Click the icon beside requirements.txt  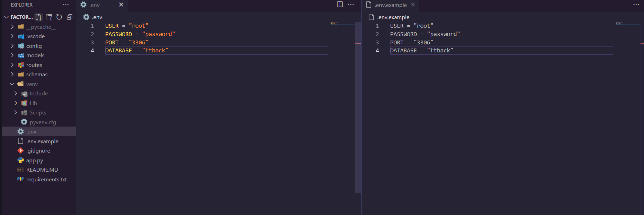(21, 179)
